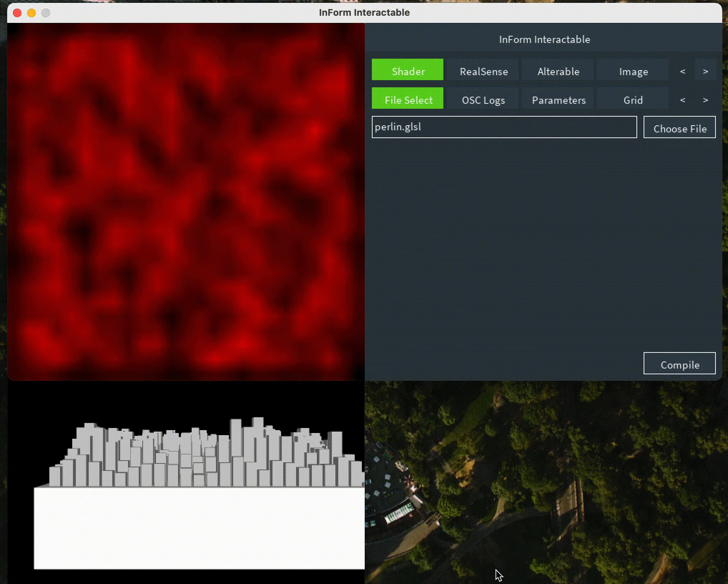Click the left arrow on the mode row
This screenshot has height=584, width=728.
click(682, 71)
